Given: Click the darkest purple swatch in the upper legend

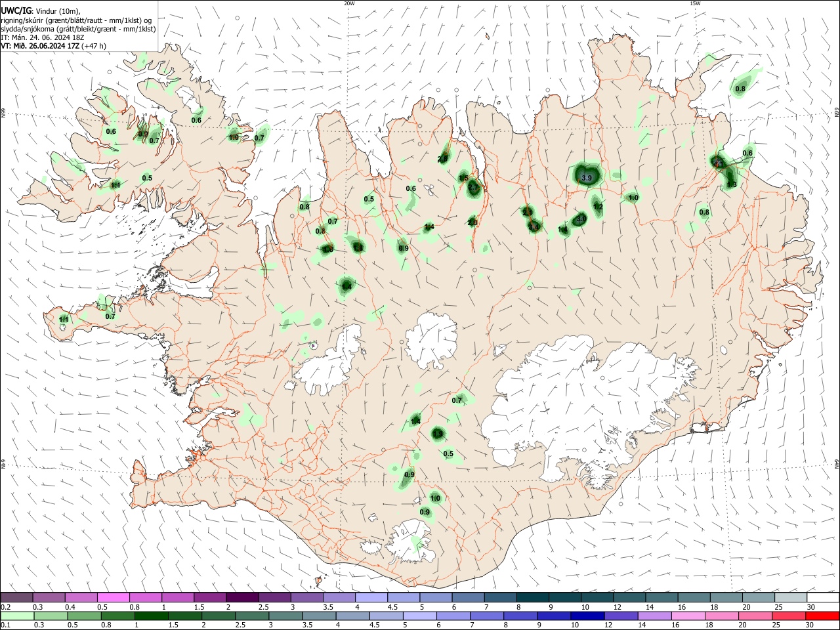Looking at the screenshot, I should point(242,598).
